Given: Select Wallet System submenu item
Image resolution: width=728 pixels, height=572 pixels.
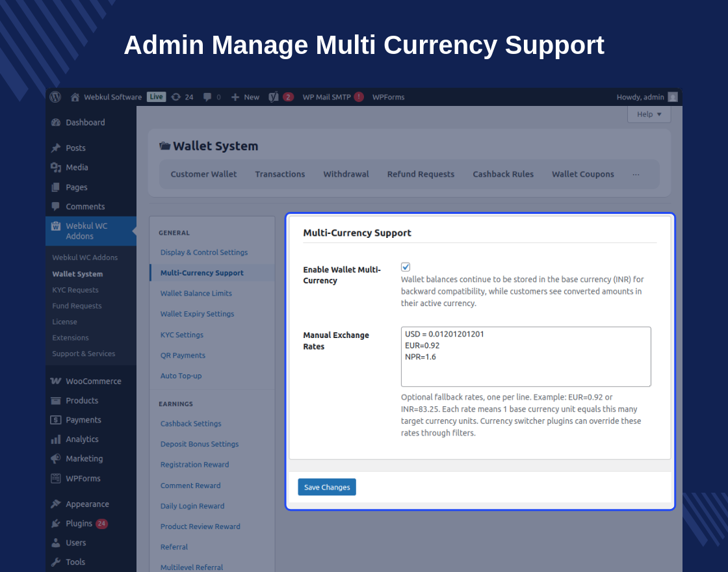Looking at the screenshot, I should tap(77, 274).
